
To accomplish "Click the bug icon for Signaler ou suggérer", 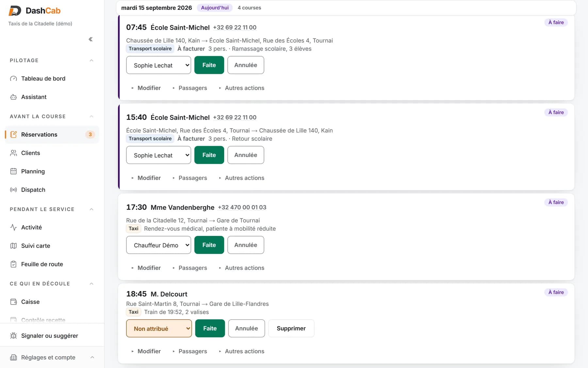I will coord(13,336).
